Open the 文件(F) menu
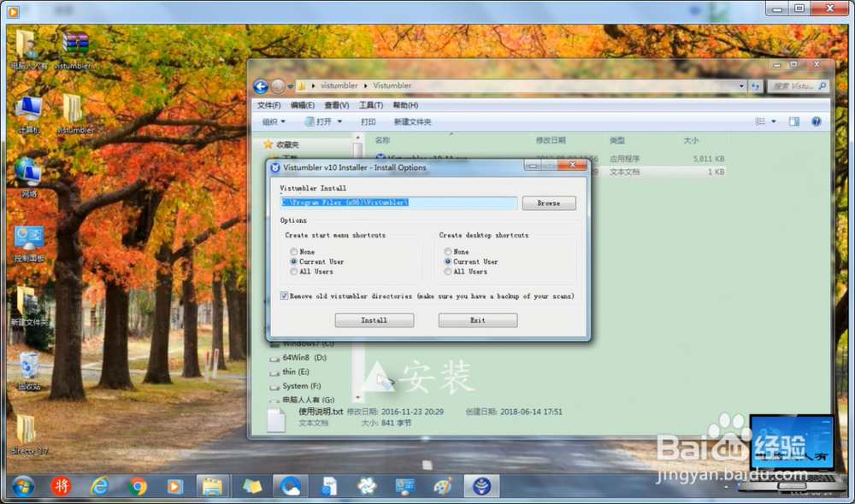Image resolution: width=855 pixels, height=504 pixels. (268, 105)
